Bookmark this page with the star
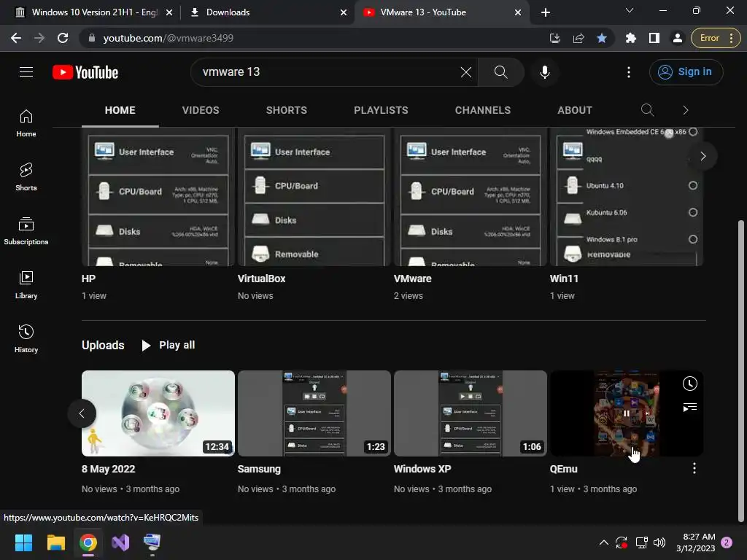The width and height of the screenshot is (747, 560). pos(602,38)
